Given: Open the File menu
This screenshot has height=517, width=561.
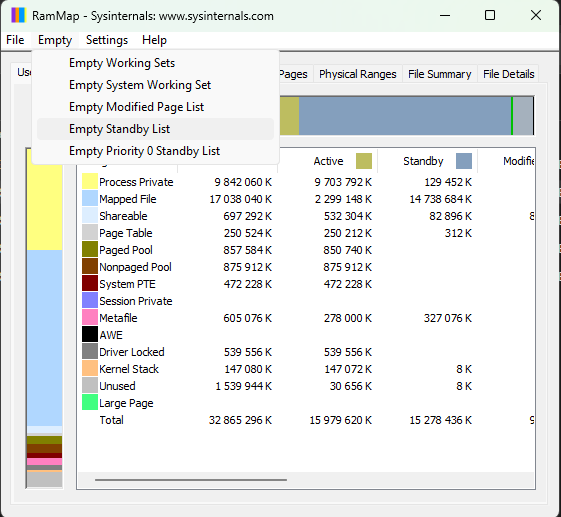Looking at the screenshot, I should (x=15, y=40).
